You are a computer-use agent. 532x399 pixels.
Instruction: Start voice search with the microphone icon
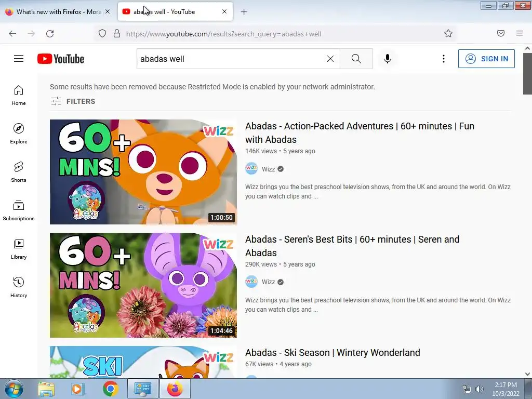[x=388, y=59]
